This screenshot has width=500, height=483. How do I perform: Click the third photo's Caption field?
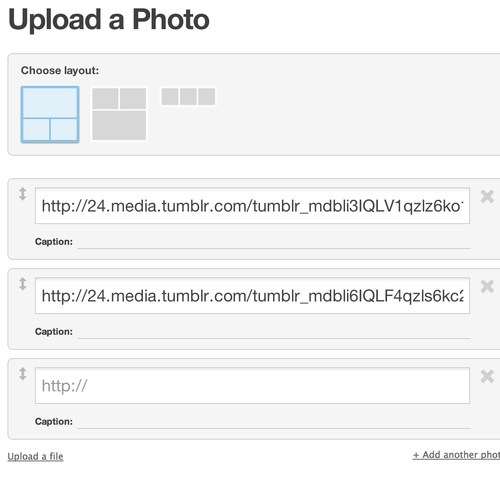pos(274,422)
